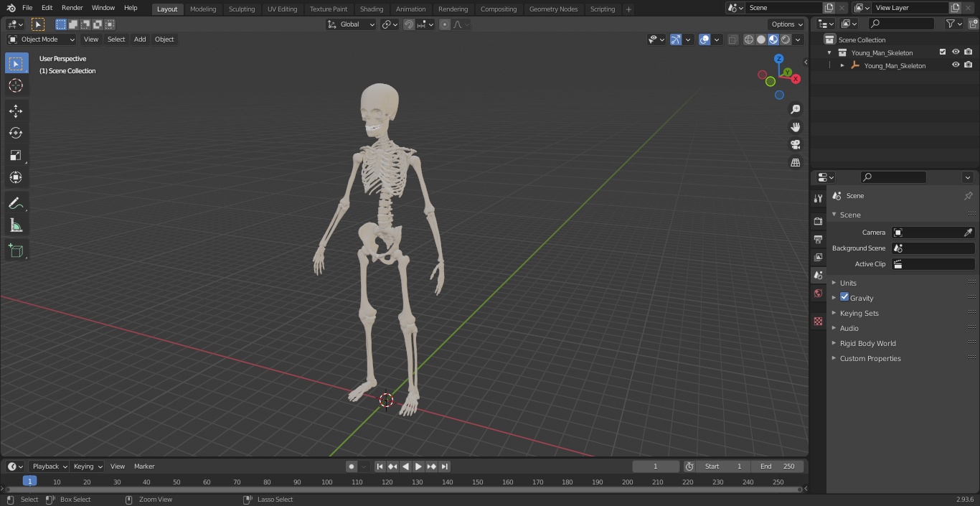Expand Young_Man_Skeleton armature tree item

point(842,65)
